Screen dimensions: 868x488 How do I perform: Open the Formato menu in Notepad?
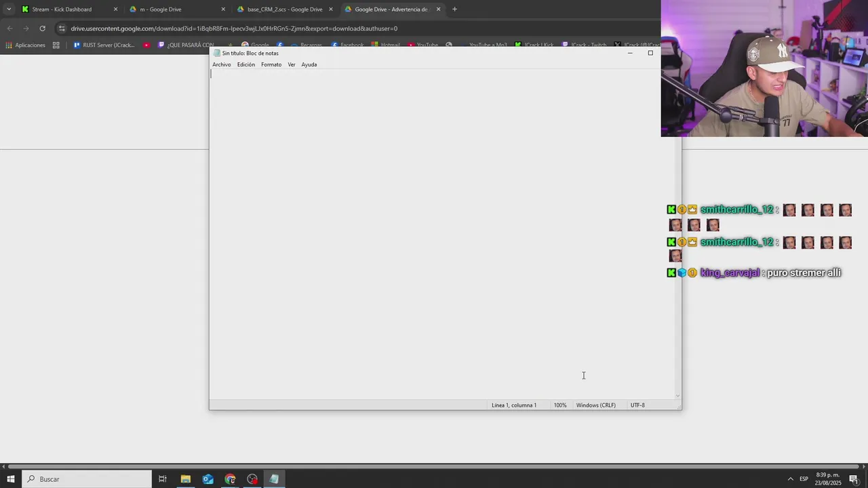pyautogui.click(x=271, y=64)
